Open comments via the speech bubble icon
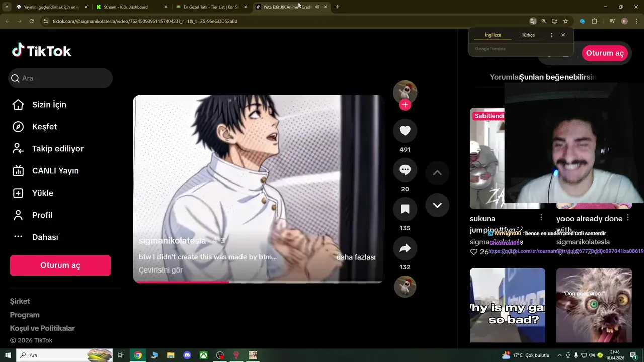This screenshot has height=362, width=644. pos(405,170)
